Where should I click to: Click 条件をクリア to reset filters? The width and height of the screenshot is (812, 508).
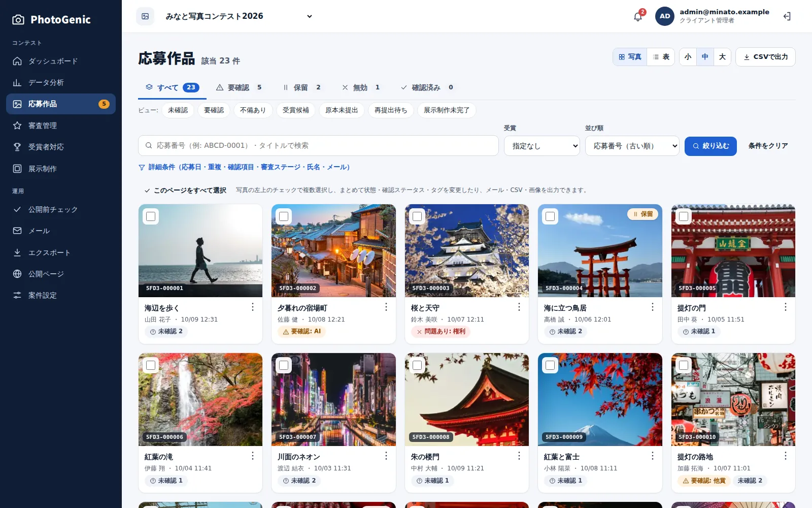[x=768, y=146]
